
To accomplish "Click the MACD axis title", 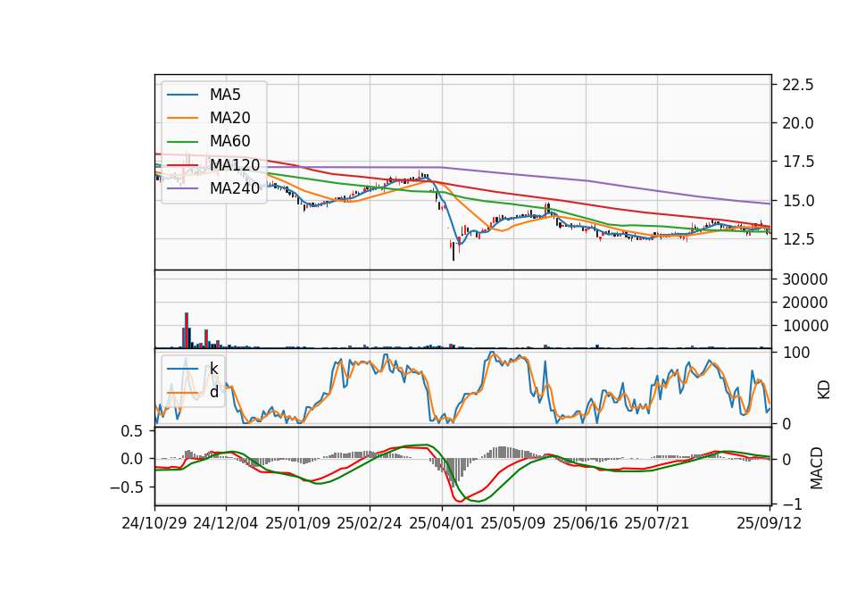I will tap(817, 468).
